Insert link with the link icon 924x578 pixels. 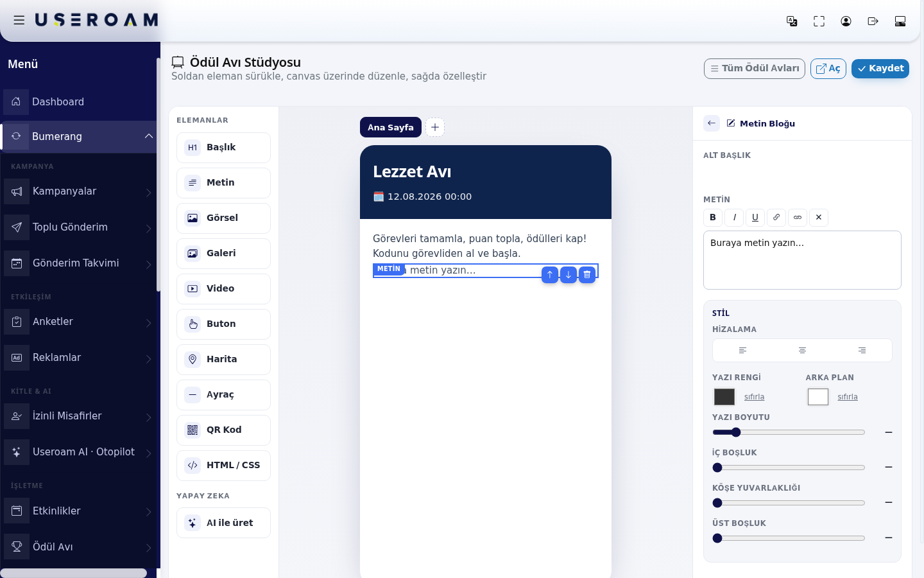click(x=776, y=217)
